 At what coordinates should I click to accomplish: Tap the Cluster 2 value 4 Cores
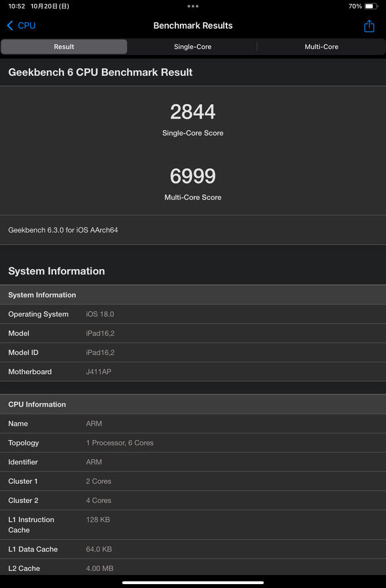(x=99, y=500)
